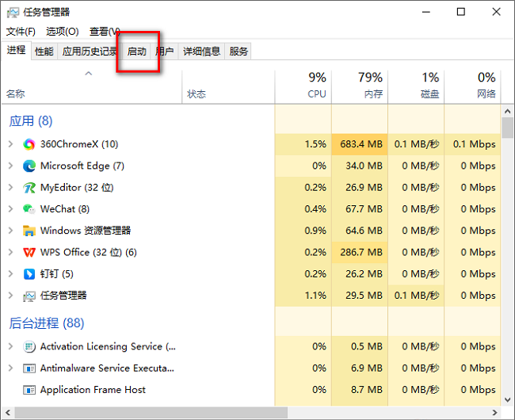
Task: Click the Microsoft Edge icon
Action: (x=29, y=166)
